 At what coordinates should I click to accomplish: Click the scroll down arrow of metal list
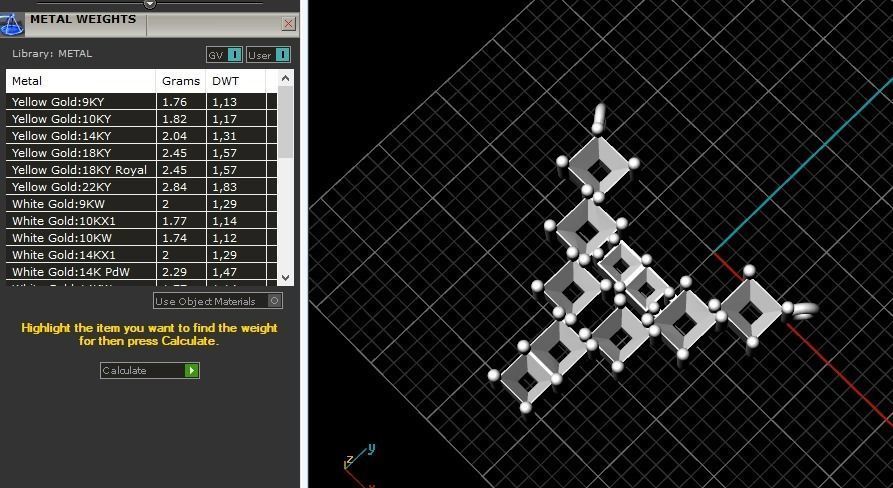286,277
